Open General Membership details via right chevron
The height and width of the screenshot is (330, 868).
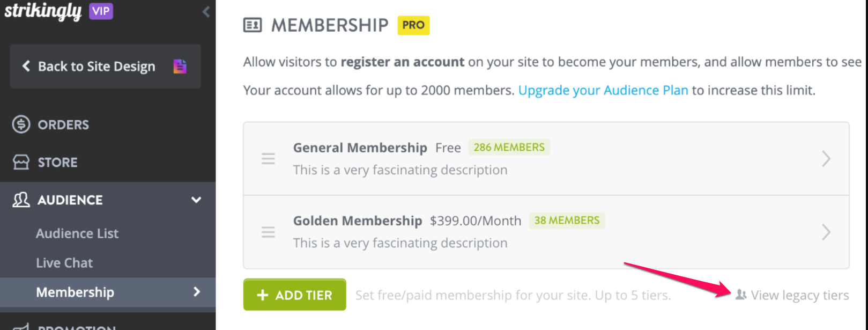coord(826,159)
